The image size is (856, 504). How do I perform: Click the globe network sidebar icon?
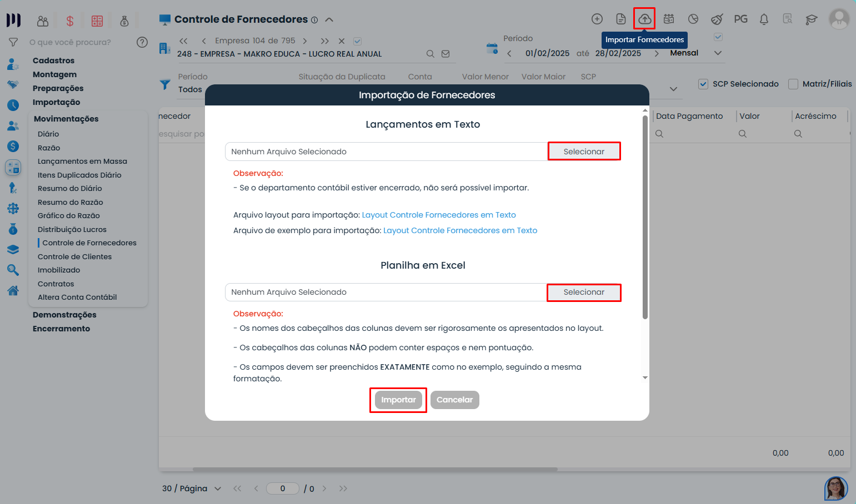pos(13,208)
